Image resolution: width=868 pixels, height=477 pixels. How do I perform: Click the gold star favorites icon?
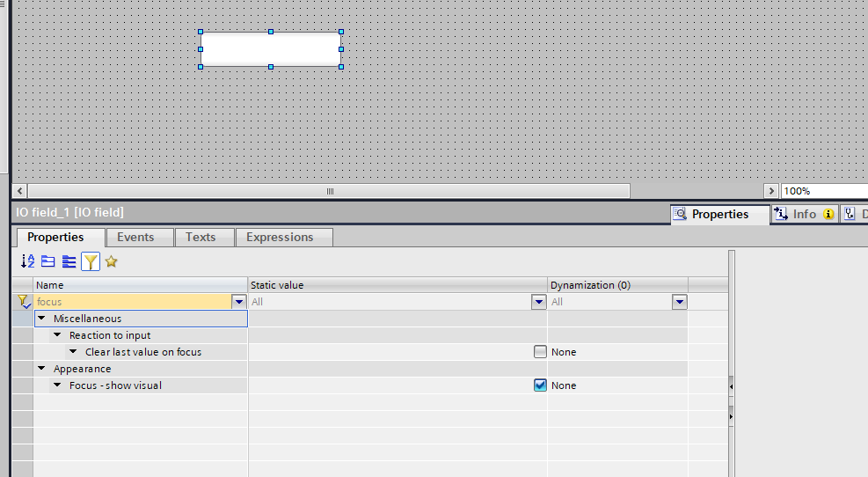click(x=112, y=261)
